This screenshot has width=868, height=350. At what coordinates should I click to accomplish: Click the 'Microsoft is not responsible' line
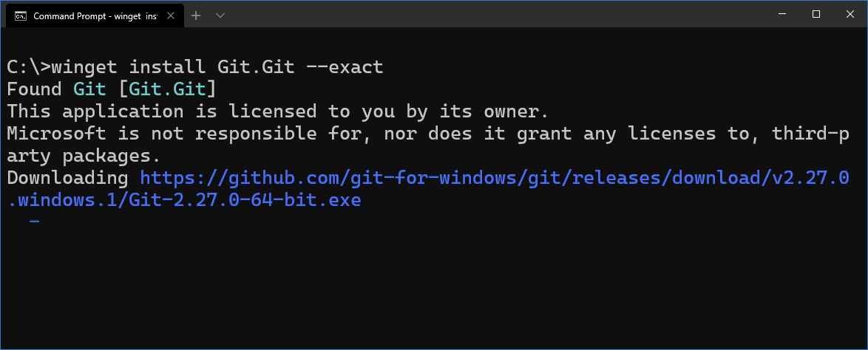tap(428, 144)
